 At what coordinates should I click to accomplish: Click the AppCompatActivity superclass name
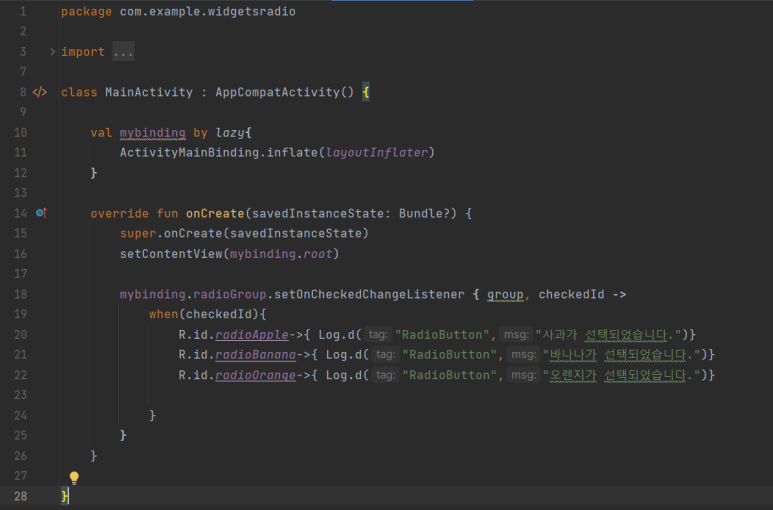click(277, 92)
